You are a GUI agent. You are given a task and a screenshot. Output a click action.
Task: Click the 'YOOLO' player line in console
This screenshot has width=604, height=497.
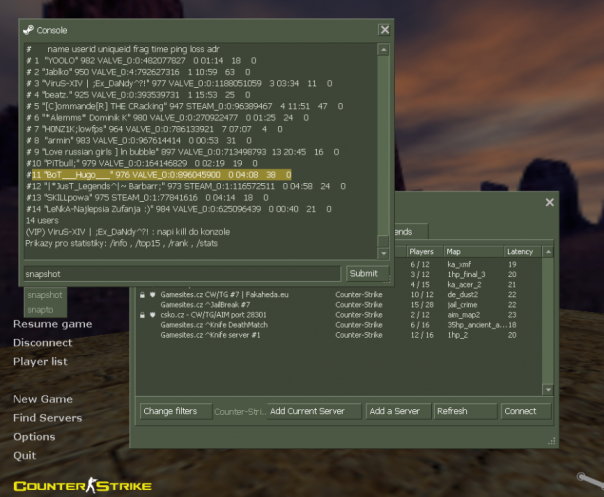(141, 60)
